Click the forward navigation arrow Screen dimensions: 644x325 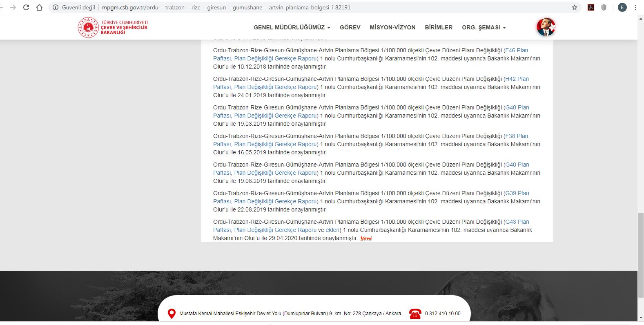point(13,7)
